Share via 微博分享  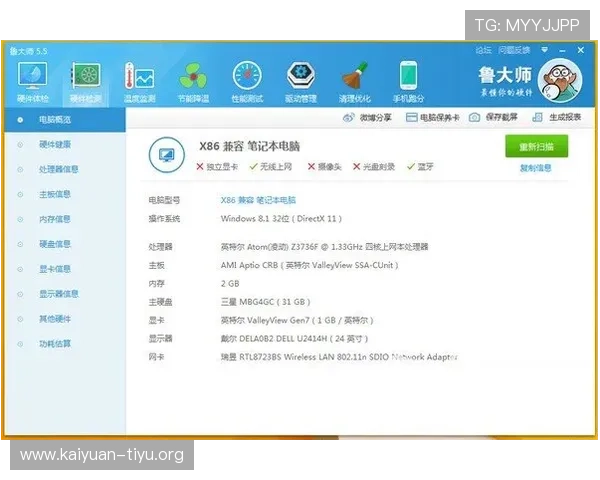tap(367, 118)
